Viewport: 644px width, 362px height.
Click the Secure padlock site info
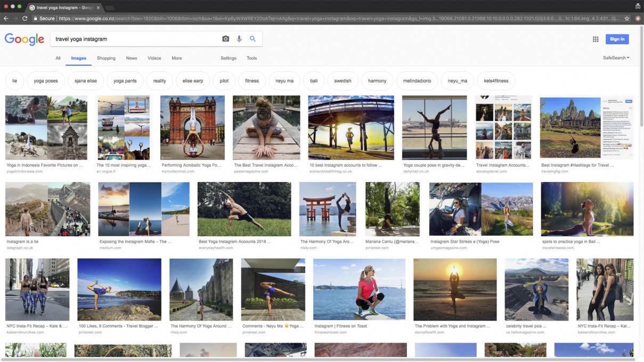(x=44, y=18)
